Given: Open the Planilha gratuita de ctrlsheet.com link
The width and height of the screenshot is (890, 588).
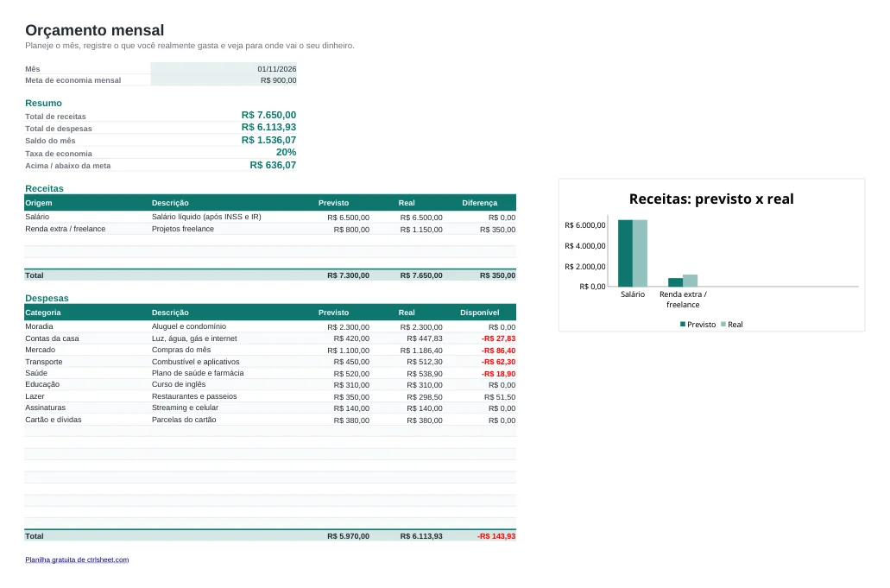Looking at the screenshot, I should tap(77, 560).
